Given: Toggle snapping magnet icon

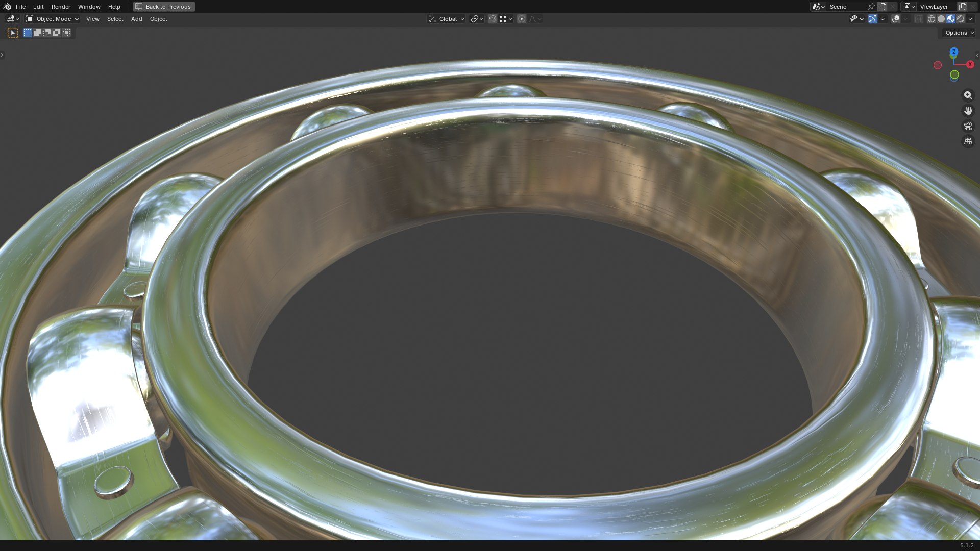Looking at the screenshot, I should click(x=493, y=19).
